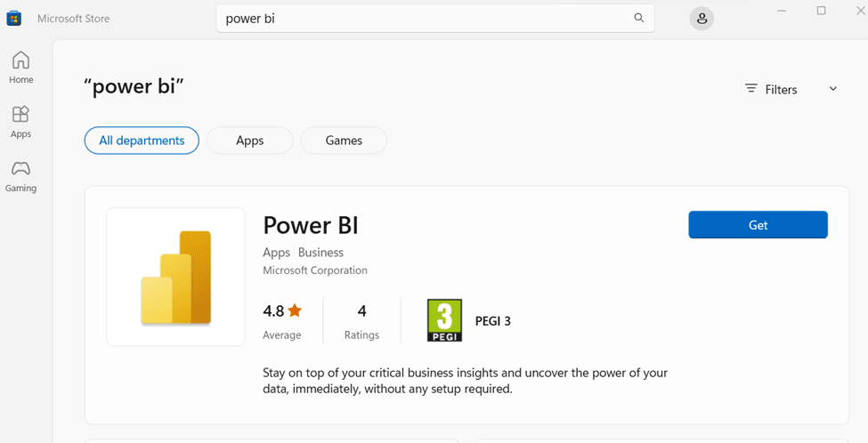Screen dimensions: 868x443
Task: Click the orange star rating icon
Action: 295,311
